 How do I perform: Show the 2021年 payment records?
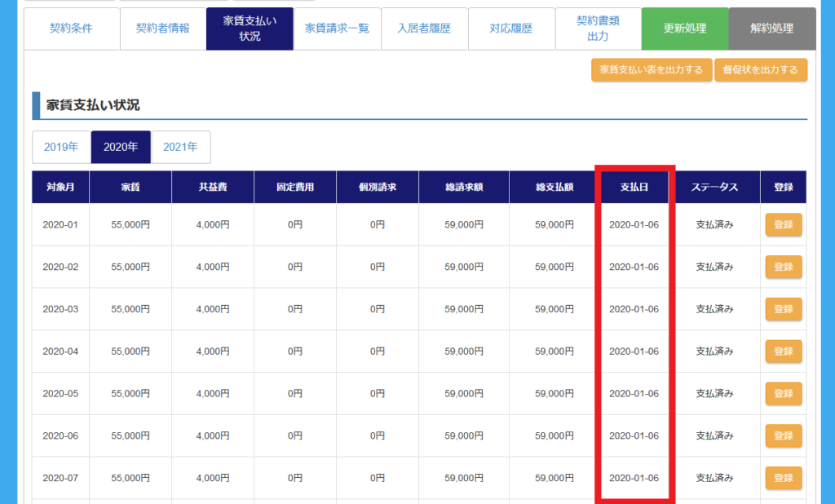point(180,147)
